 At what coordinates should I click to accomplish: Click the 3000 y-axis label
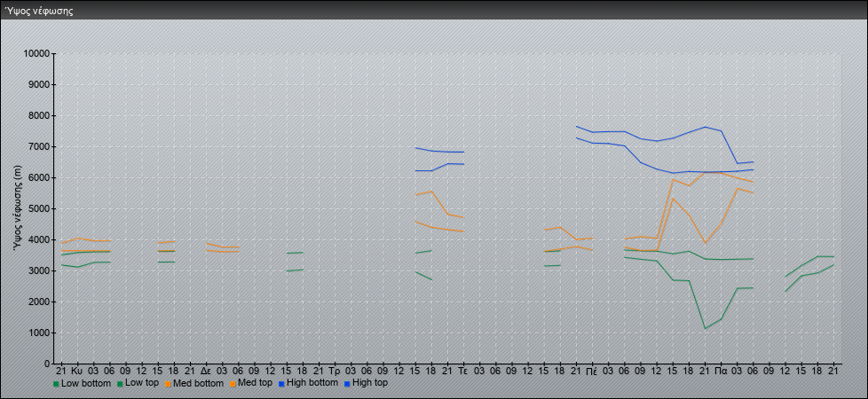pyautogui.click(x=39, y=270)
